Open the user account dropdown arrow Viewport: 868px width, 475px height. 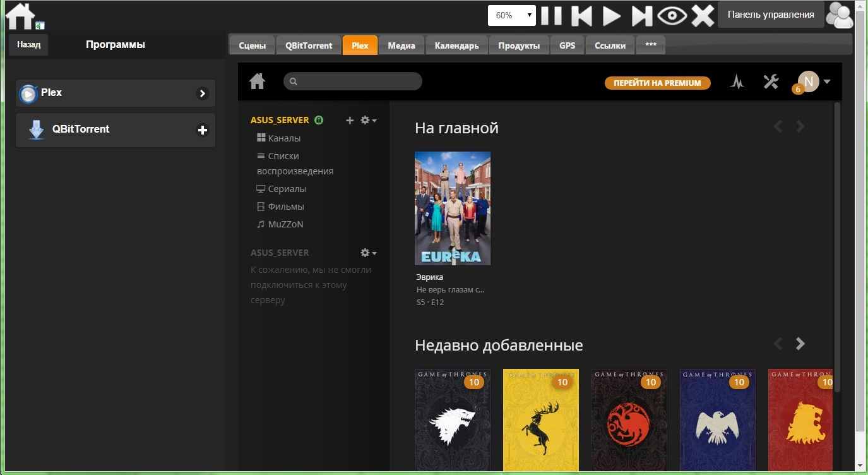pyautogui.click(x=826, y=81)
